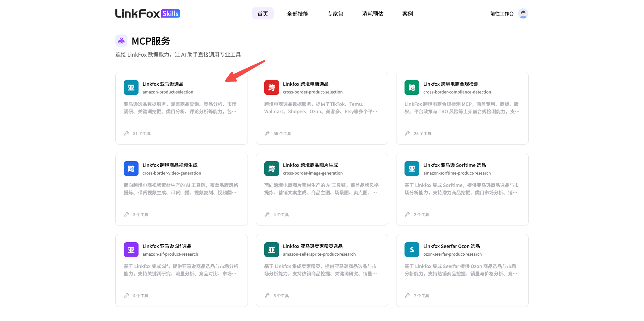The image size is (644, 321).
Task: Open the Linkfox 亚马逊 Sif 选品 title
Action: pyautogui.click(x=167, y=246)
